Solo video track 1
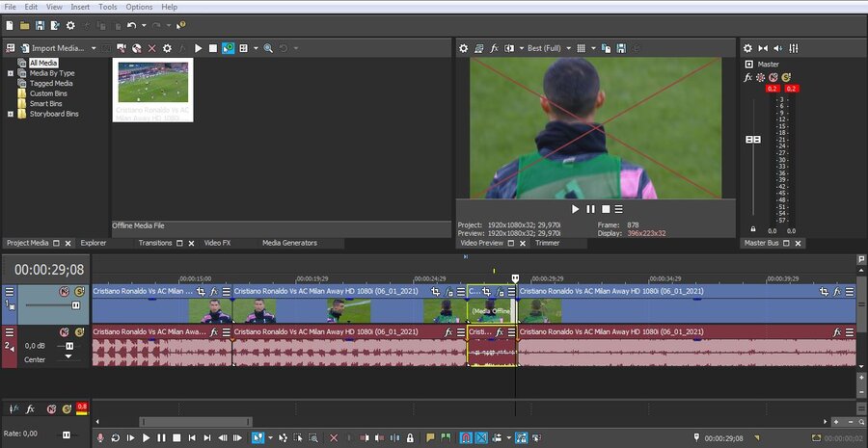The image size is (868, 448). (x=79, y=292)
